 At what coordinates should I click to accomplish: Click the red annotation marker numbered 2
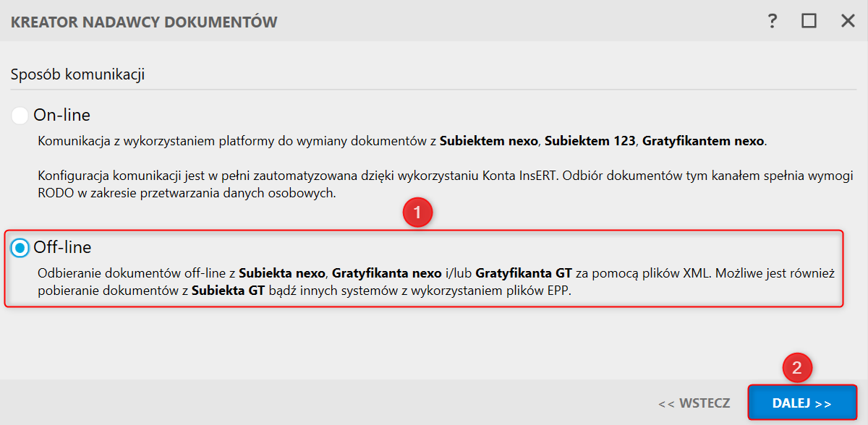[x=796, y=368]
